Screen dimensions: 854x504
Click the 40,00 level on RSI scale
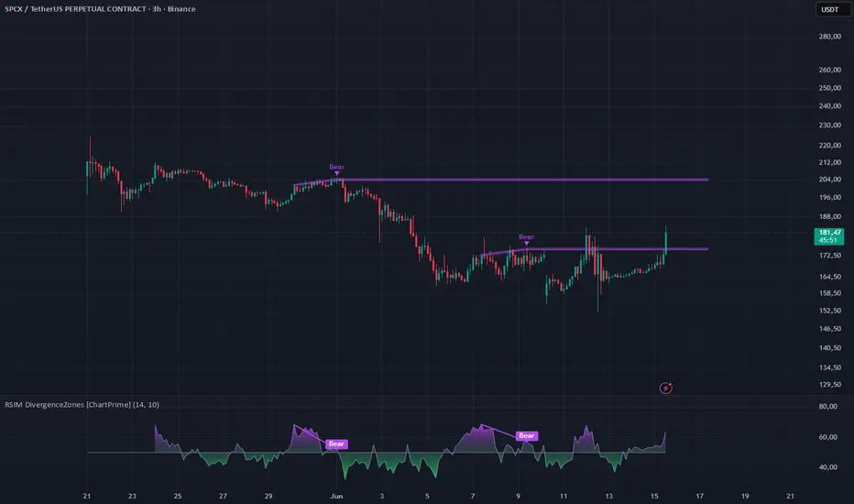[x=827, y=467]
